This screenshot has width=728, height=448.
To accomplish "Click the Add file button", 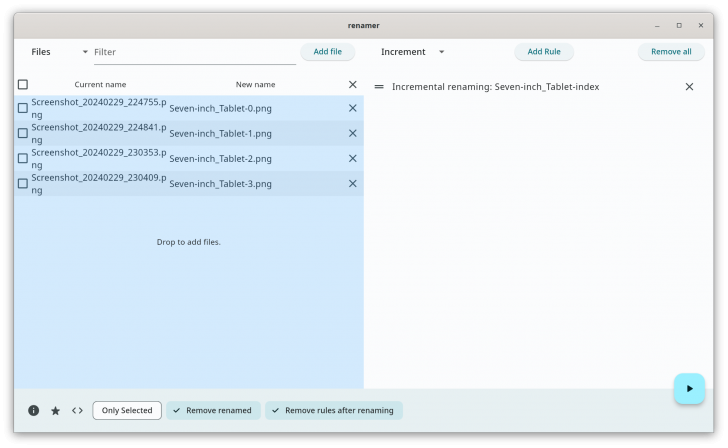I will pyautogui.click(x=327, y=52).
